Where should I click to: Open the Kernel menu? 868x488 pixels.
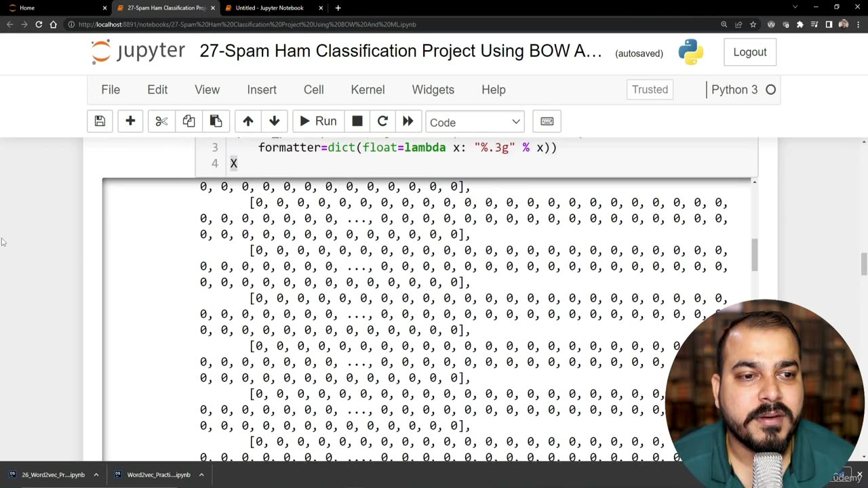pyautogui.click(x=368, y=89)
